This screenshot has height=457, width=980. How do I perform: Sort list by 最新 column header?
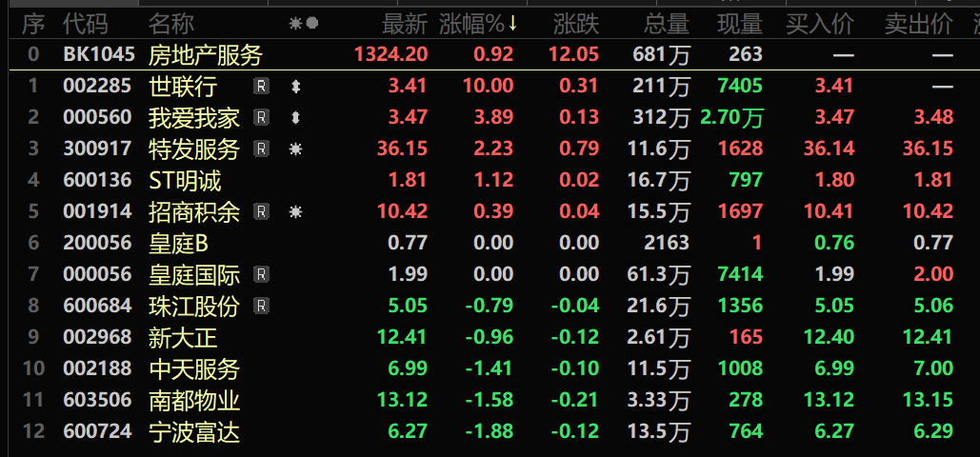(405, 24)
